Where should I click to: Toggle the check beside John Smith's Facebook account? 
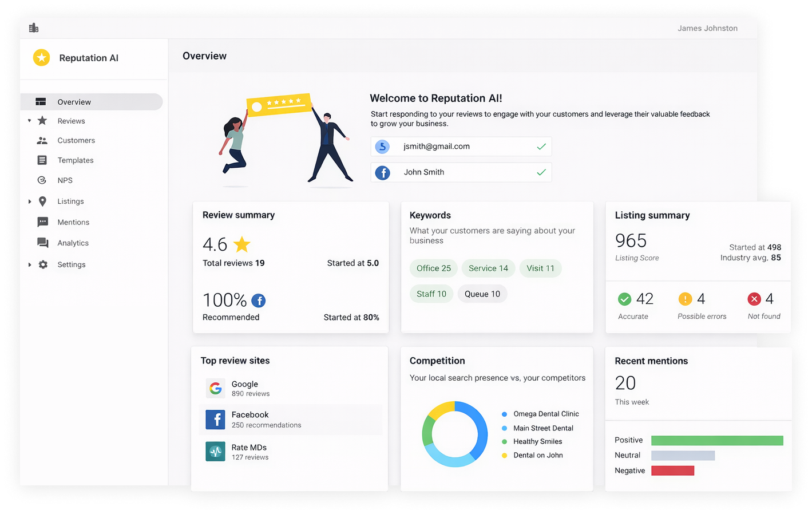pos(541,172)
